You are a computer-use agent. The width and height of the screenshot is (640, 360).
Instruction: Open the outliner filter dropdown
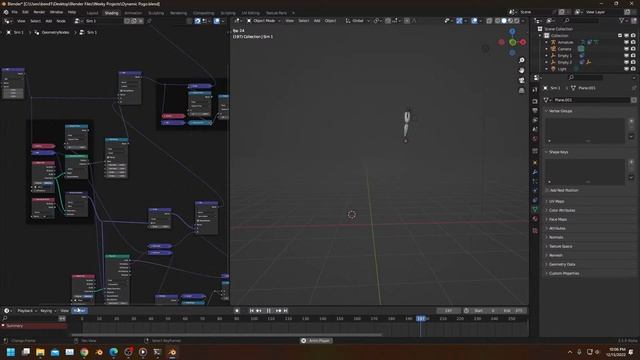click(623, 20)
